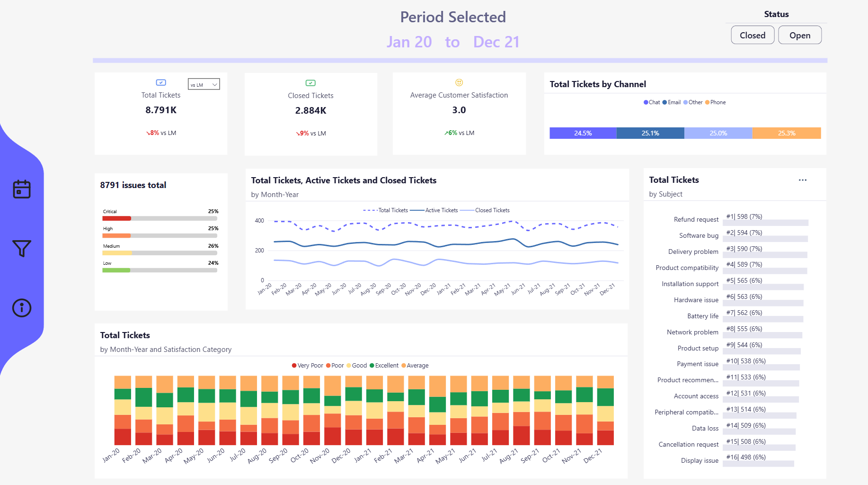
Task: Click the Phone 25.3% channel bar segment
Action: 786,133
